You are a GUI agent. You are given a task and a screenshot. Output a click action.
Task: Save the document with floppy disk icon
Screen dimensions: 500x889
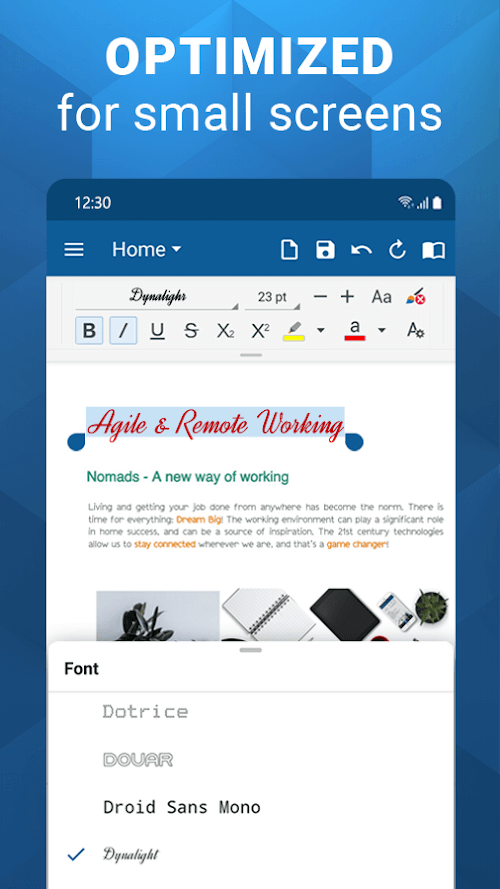[x=325, y=249]
